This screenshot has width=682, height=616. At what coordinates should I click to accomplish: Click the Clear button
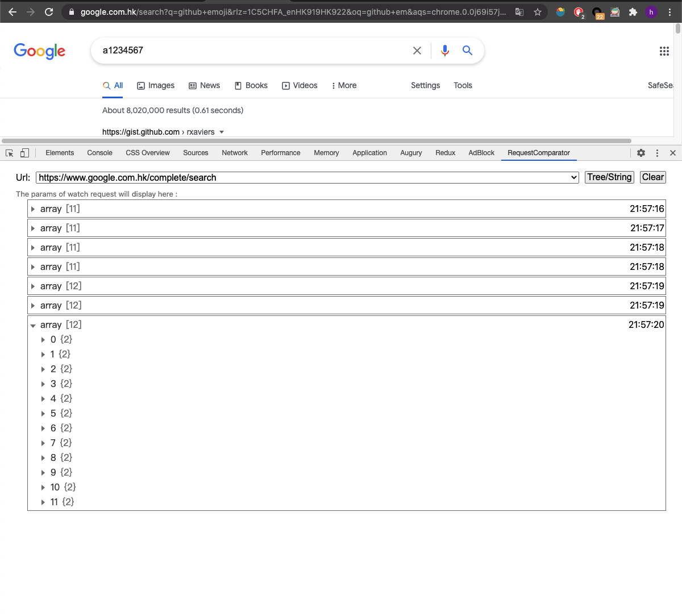point(652,177)
